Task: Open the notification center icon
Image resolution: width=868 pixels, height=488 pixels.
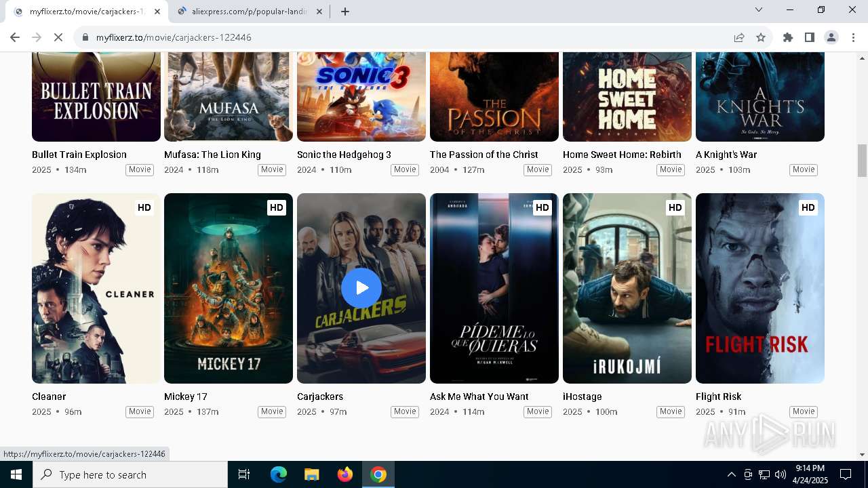Action: [x=846, y=474]
